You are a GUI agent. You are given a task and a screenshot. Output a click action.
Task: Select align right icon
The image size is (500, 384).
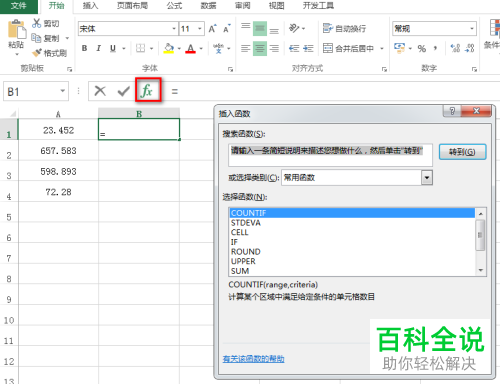tap(274, 49)
